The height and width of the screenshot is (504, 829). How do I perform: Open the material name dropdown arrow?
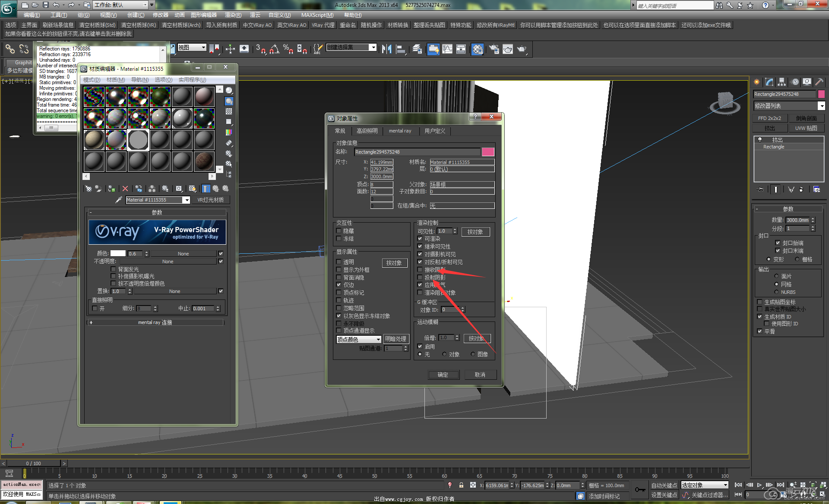[187, 200]
